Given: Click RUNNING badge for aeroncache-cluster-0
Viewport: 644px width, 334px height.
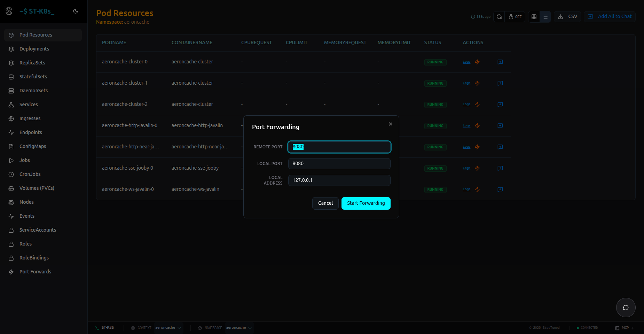Looking at the screenshot, I should pos(435,62).
